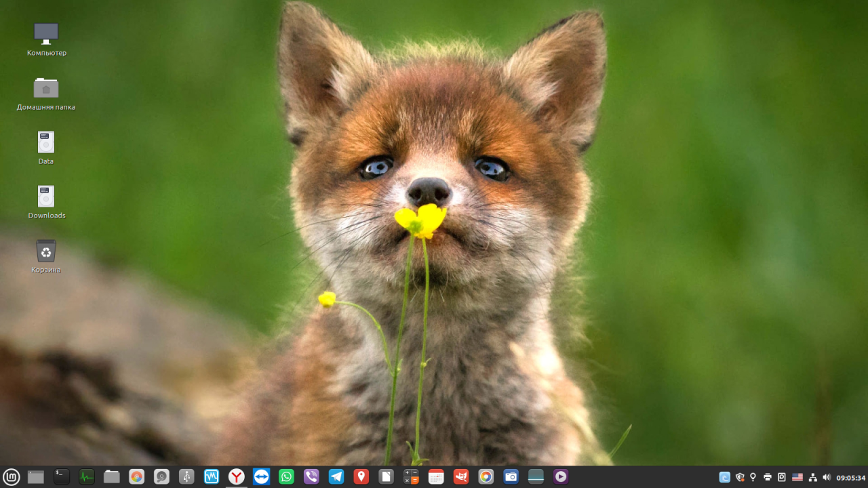This screenshot has height=488, width=868.
Task: Click the volume speaker tray icon
Action: click(x=826, y=477)
